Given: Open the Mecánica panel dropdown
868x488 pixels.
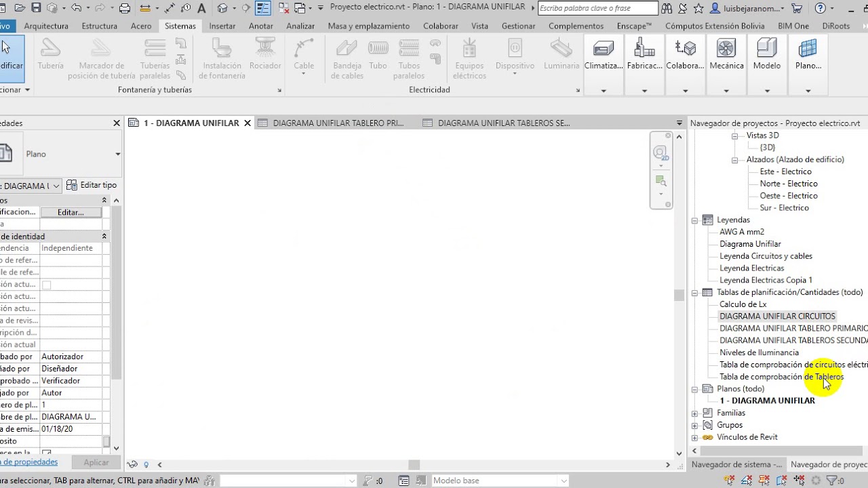Looking at the screenshot, I should [726, 91].
